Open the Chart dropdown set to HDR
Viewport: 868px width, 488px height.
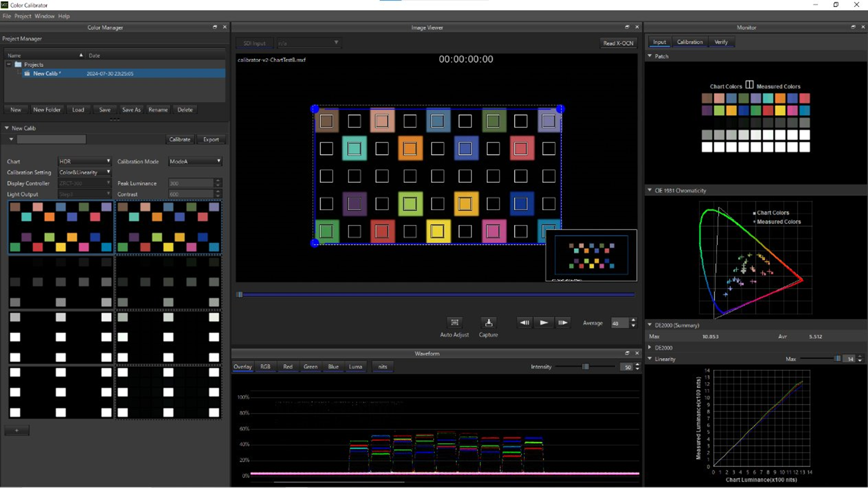[x=84, y=161]
